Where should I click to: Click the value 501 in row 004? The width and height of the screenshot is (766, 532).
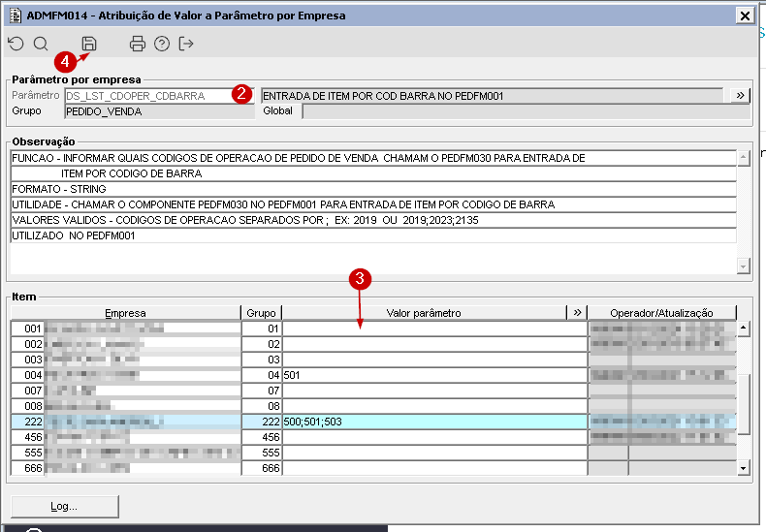click(292, 375)
